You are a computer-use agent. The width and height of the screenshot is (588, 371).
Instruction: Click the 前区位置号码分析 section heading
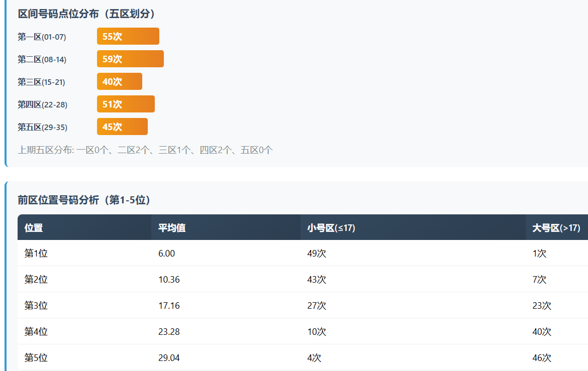84,200
